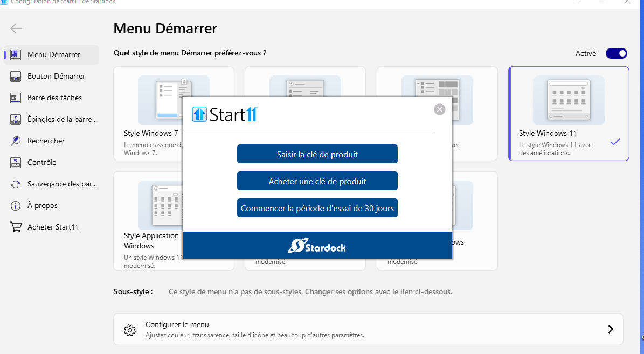
Task: Open the Barre des tâches section
Action: [x=51, y=98]
